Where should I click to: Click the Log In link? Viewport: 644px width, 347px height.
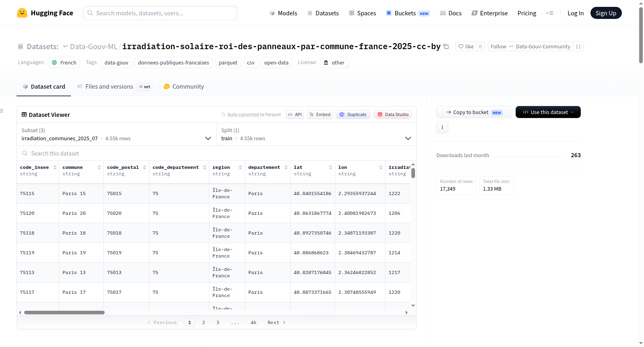576,13
